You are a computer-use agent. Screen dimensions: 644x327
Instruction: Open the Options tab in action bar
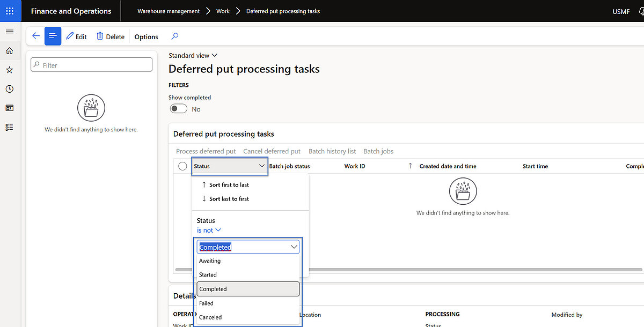pyautogui.click(x=146, y=36)
